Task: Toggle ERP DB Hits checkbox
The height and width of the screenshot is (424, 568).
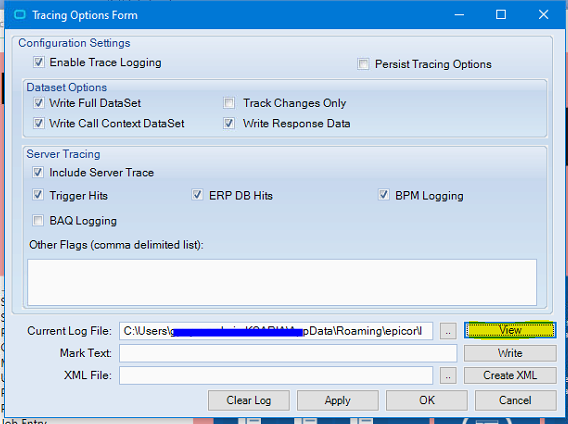Action: pos(197,195)
